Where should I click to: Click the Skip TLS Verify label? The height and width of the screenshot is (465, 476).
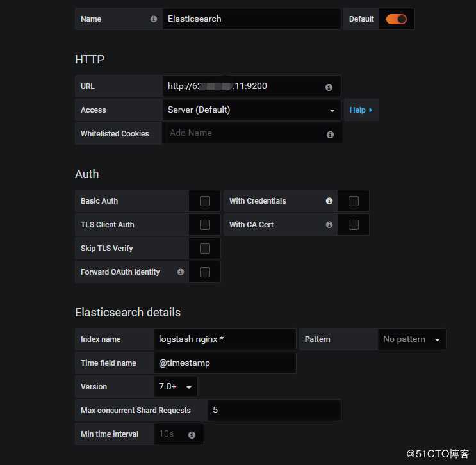107,249
